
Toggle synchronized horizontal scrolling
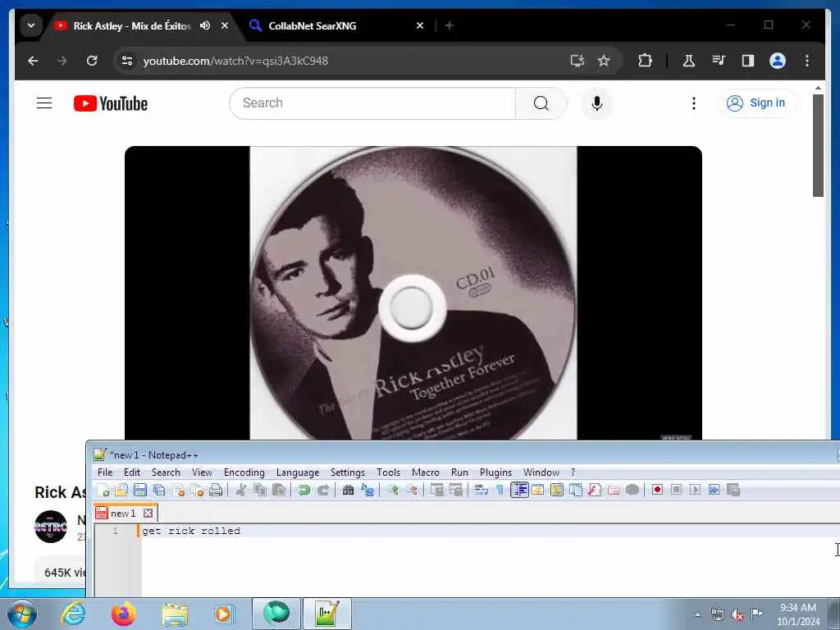(455, 490)
